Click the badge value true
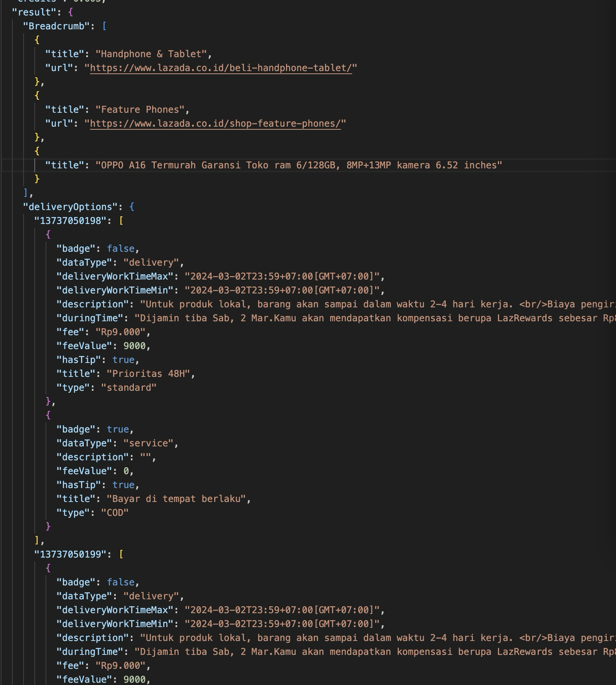616x685 pixels. point(118,429)
